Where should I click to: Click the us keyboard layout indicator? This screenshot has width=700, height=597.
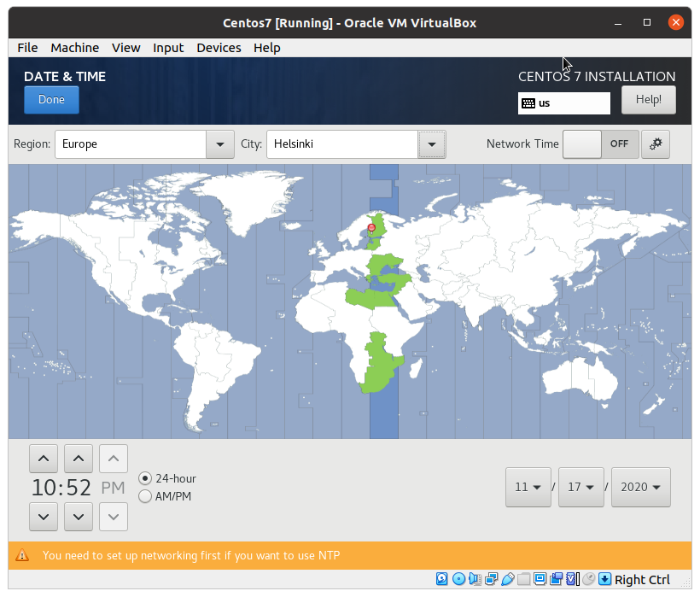tap(563, 103)
